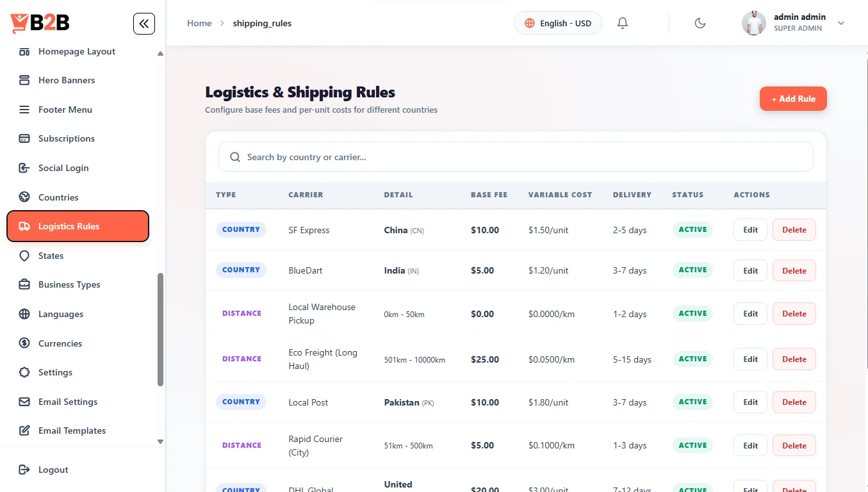Select Currencies in sidebar
The image size is (868, 492).
click(78, 343)
